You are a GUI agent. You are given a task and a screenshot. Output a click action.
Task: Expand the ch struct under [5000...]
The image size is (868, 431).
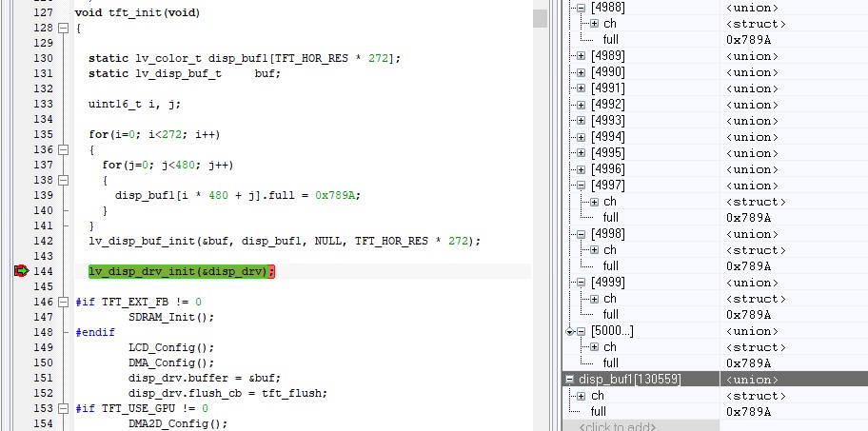(594, 347)
